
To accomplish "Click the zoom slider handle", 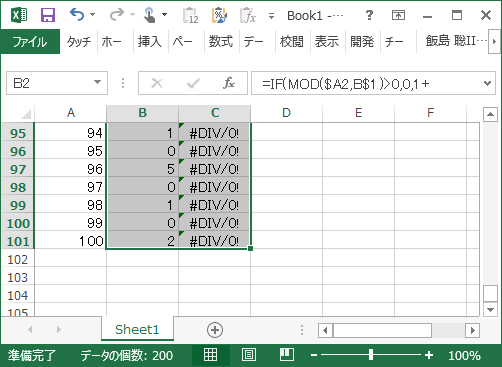I will [371, 355].
